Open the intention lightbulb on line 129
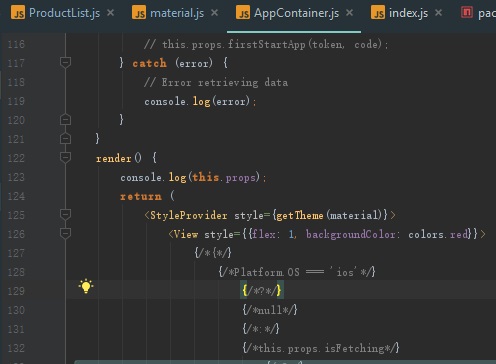The width and height of the screenshot is (496, 364). point(86,286)
